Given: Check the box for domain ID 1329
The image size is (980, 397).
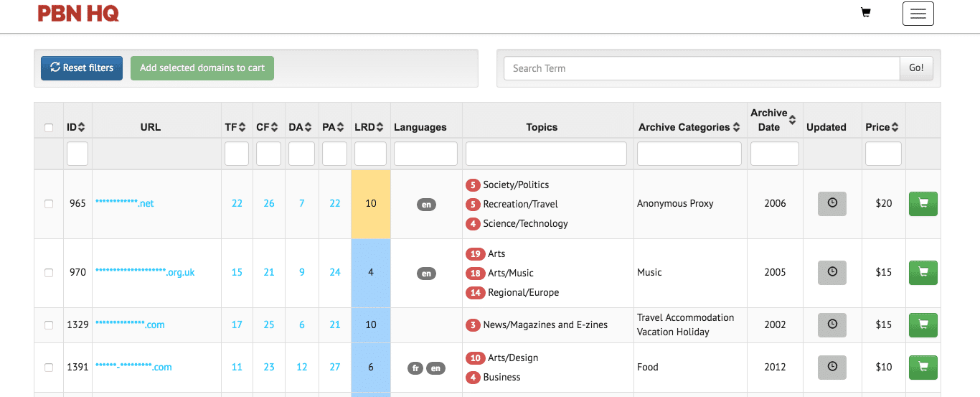Looking at the screenshot, I should click(49, 325).
